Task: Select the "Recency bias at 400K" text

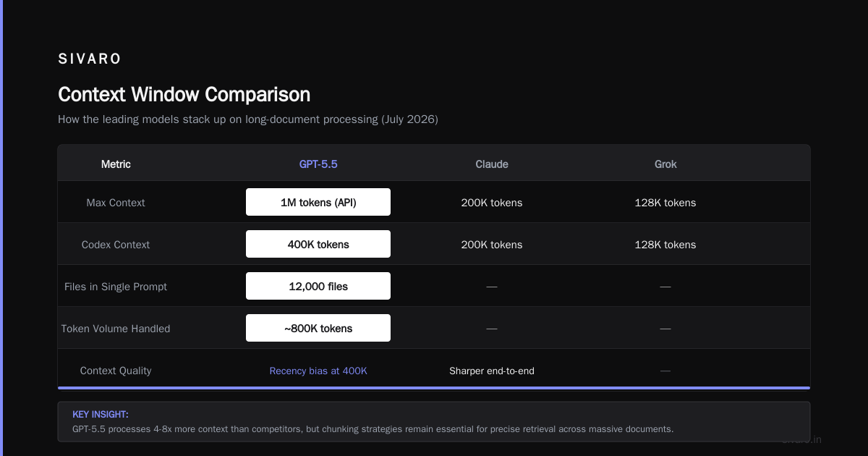Action: click(x=318, y=371)
